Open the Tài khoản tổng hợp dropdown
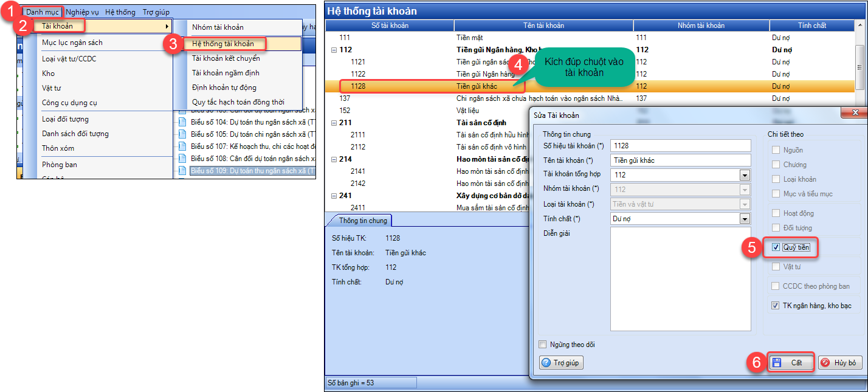 tap(745, 175)
